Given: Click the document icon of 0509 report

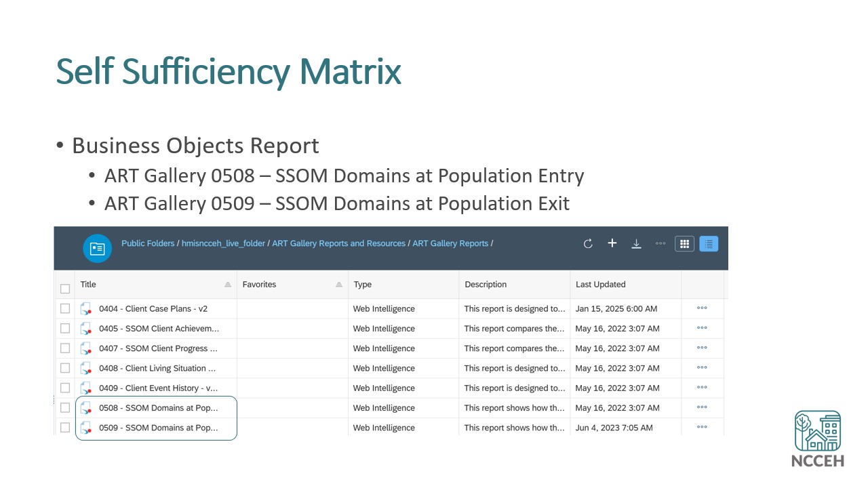Looking at the screenshot, I should (x=86, y=428).
